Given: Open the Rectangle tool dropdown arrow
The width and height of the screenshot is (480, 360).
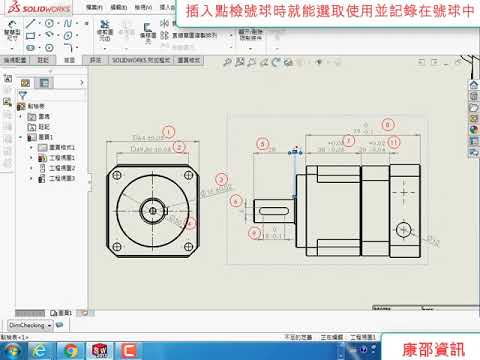Looking at the screenshot, I should point(40,35).
